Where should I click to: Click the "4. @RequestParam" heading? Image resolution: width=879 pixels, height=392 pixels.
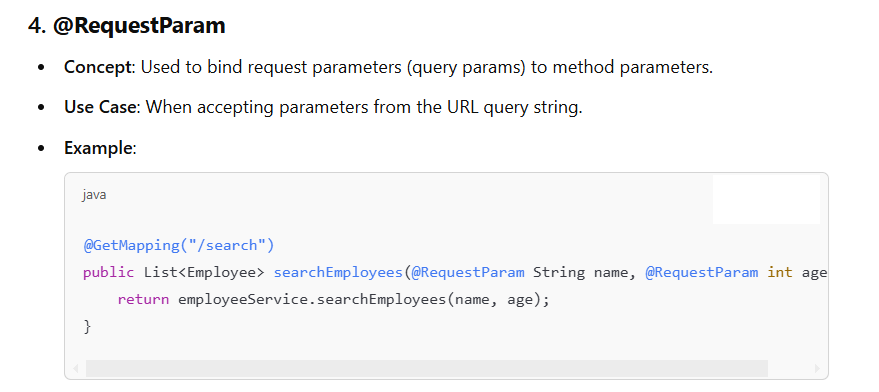click(127, 26)
